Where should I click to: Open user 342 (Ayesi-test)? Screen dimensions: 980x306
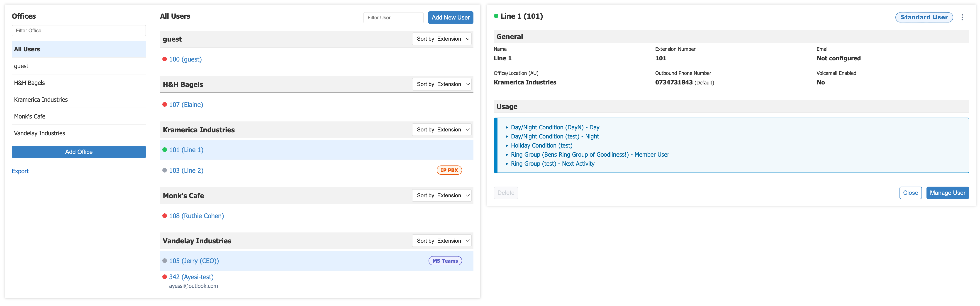pyautogui.click(x=191, y=277)
